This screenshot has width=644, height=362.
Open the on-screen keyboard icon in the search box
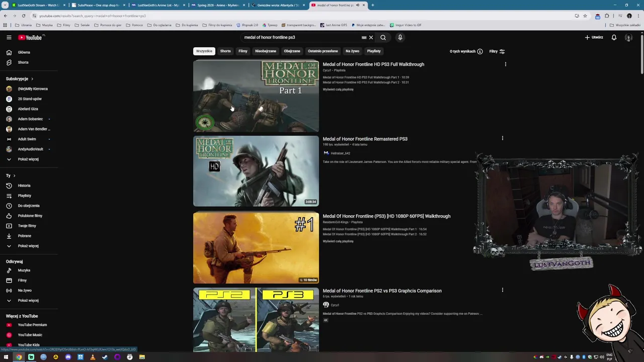[x=364, y=37]
